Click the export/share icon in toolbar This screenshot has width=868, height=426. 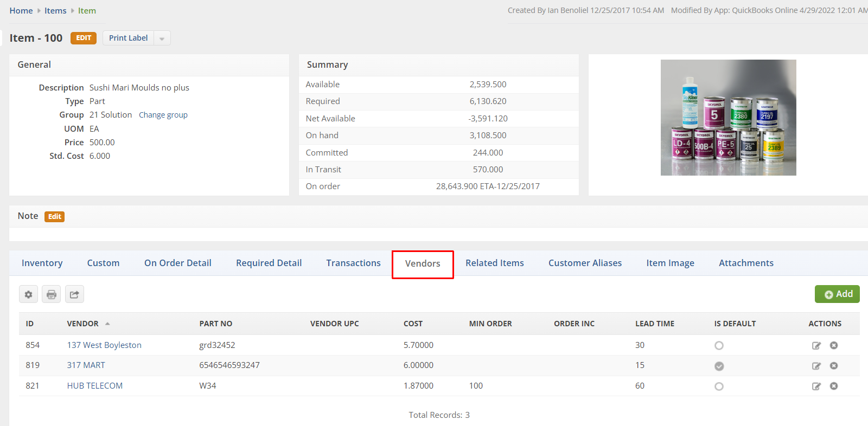tap(74, 294)
